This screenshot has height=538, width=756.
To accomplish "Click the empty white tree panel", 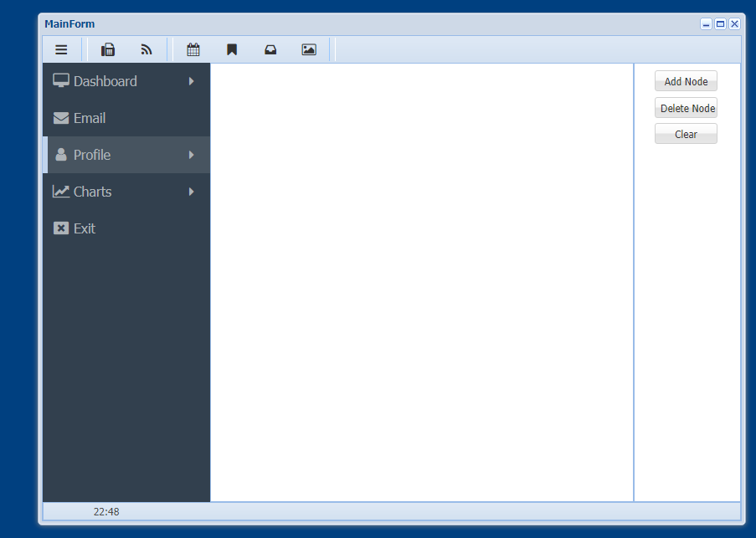I will pyautogui.click(x=421, y=282).
